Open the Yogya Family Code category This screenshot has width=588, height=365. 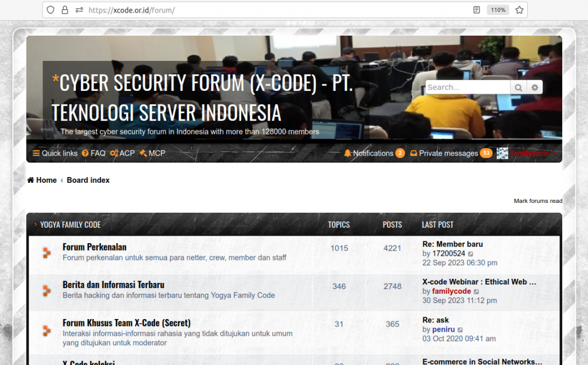[71, 225]
